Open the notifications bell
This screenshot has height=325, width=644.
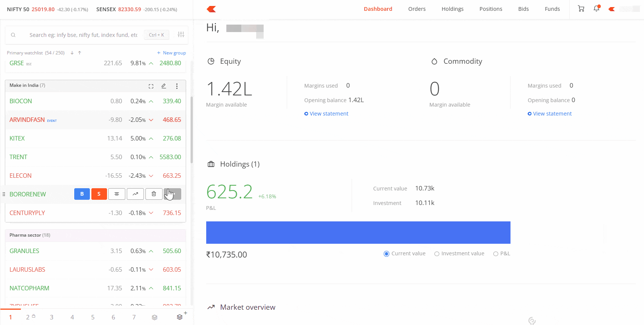(x=597, y=8)
